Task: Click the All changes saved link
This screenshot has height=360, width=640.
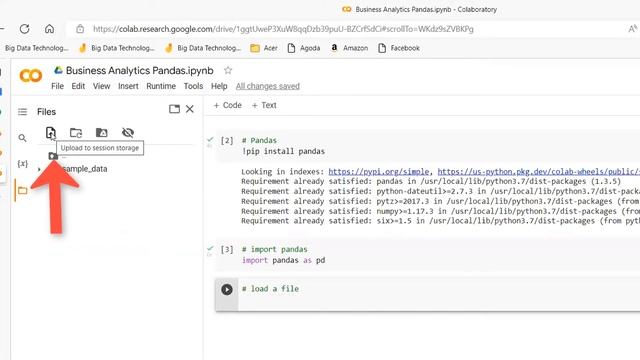Action: click(268, 86)
